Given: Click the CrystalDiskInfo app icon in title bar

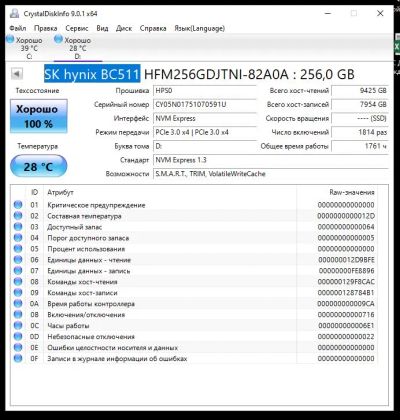Looking at the screenshot, I should pyautogui.click(x=14, y=14).
